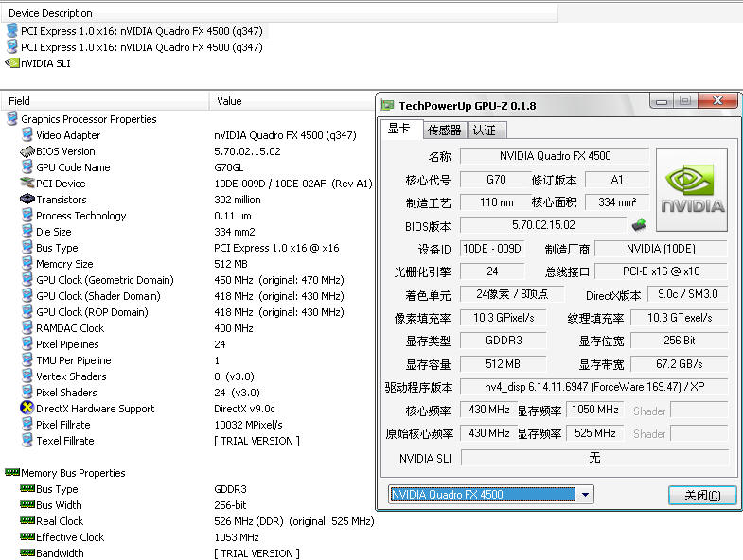Click the 显存频率 field 1050 MHz
Viewport: 743px width, 560px height.
tap(594, 410)
